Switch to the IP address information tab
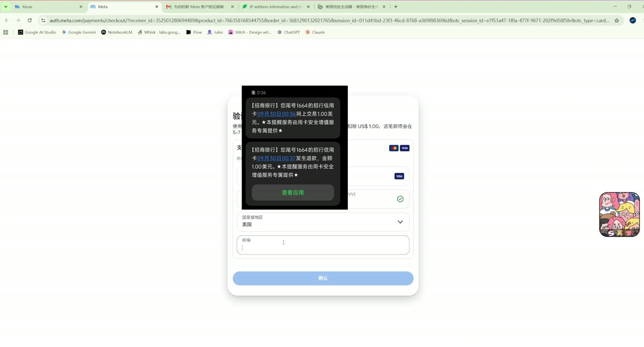 tap(275, 7)
